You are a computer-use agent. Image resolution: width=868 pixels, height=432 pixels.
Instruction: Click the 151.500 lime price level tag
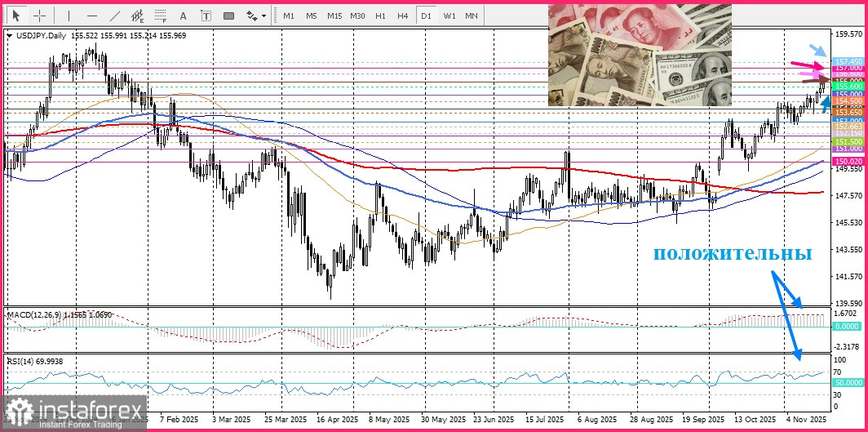point(848,142)
